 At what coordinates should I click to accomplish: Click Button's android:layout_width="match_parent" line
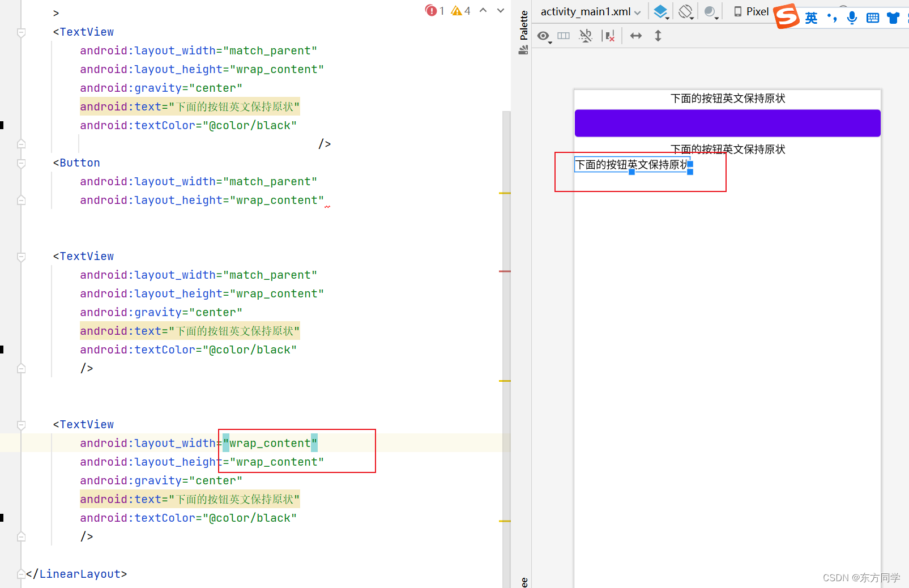pyautogui.click(x=198, y=181)
